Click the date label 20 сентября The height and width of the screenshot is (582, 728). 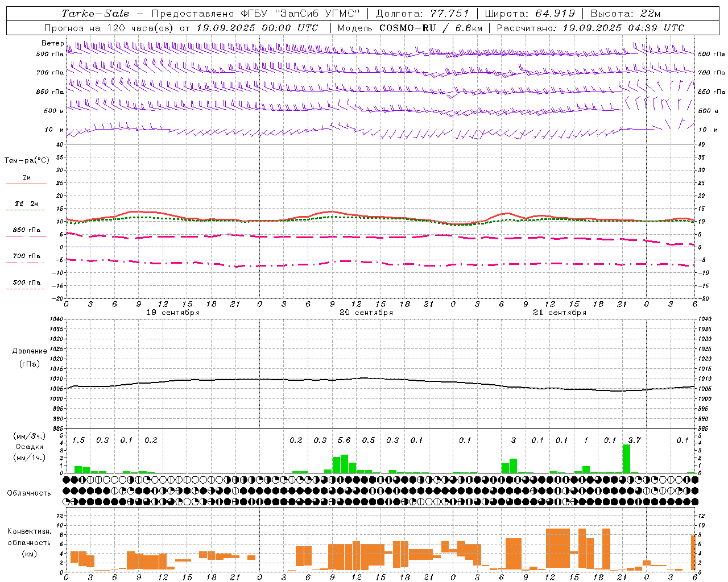point(366,313)
